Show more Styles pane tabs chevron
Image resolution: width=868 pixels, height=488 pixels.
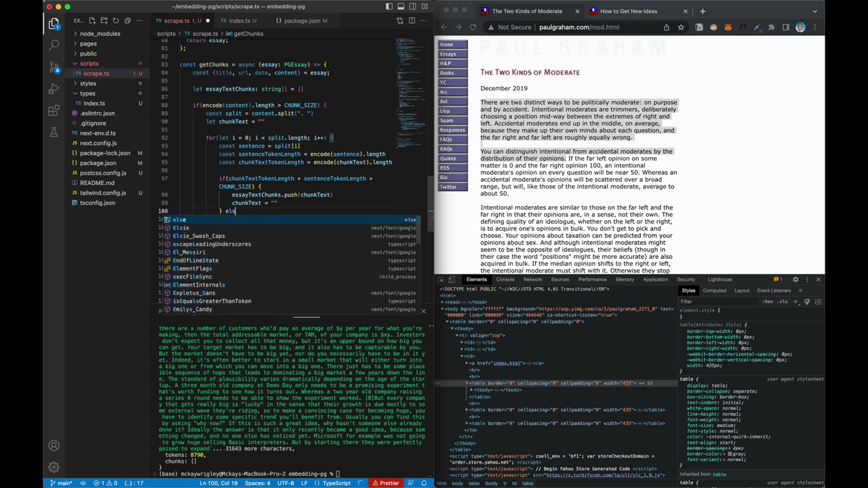(800, 290)
